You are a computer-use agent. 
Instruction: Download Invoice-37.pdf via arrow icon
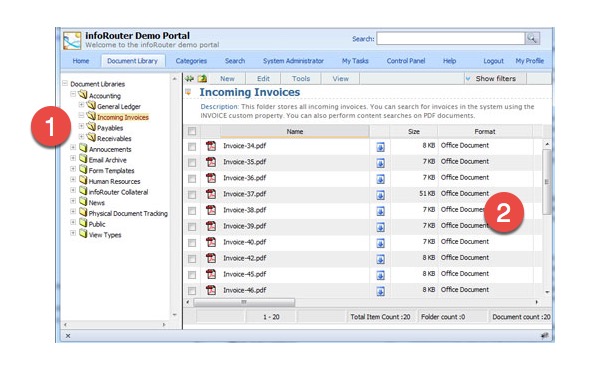pyautogui.click(x=380, y=195)
